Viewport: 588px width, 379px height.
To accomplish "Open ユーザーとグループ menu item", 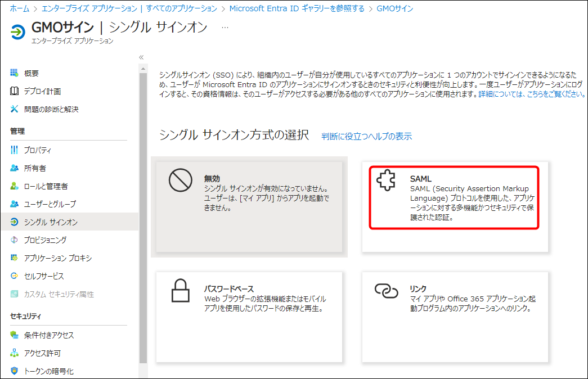I will click(50, 204).
